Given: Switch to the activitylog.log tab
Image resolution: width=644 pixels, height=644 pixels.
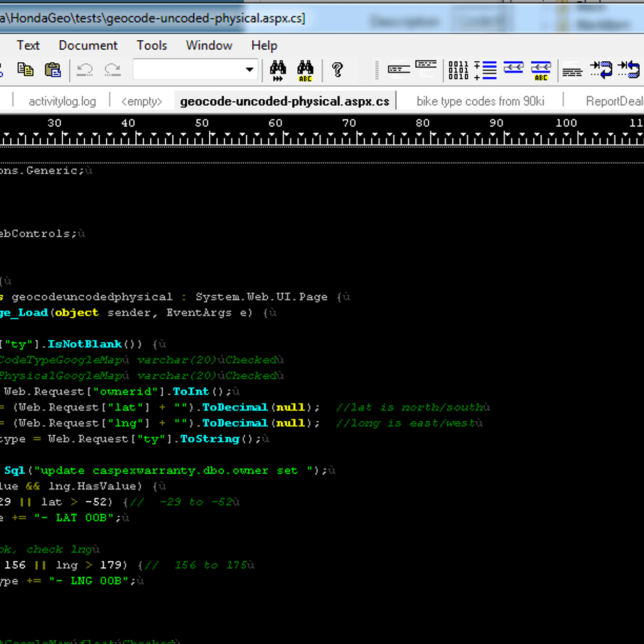Looking at the screenshot, I should click(62, 101).
